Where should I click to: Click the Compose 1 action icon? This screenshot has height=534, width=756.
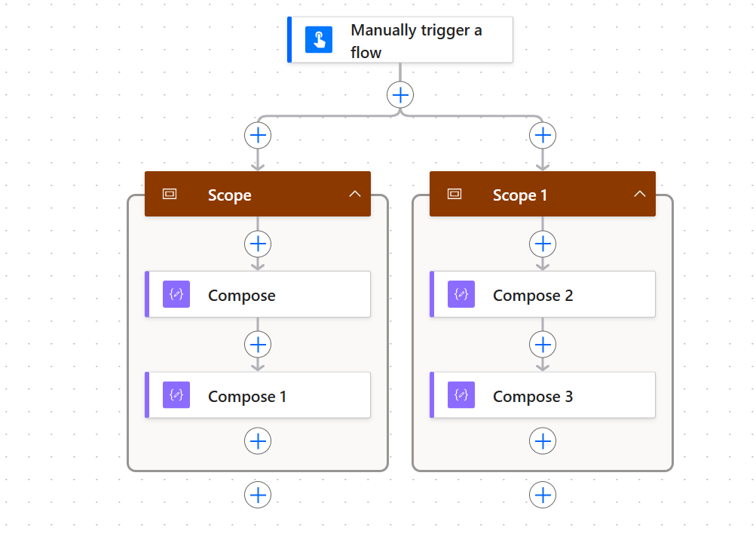(x=176, y=395)
